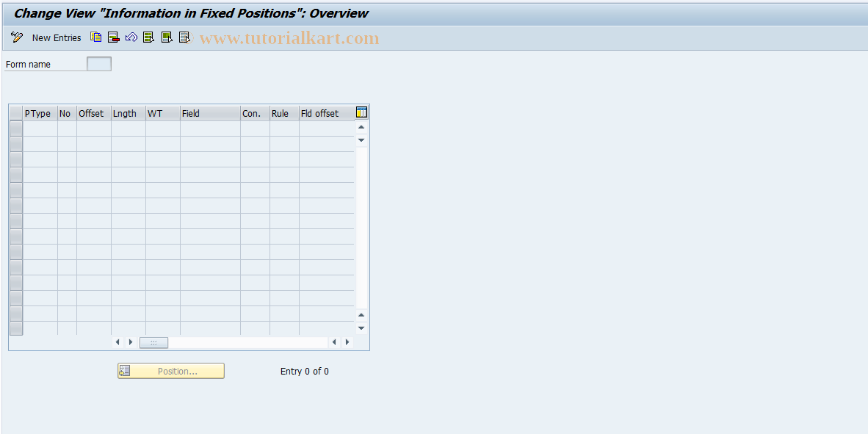
Task: Click the Undo Change icon
Action: (131, 37)
